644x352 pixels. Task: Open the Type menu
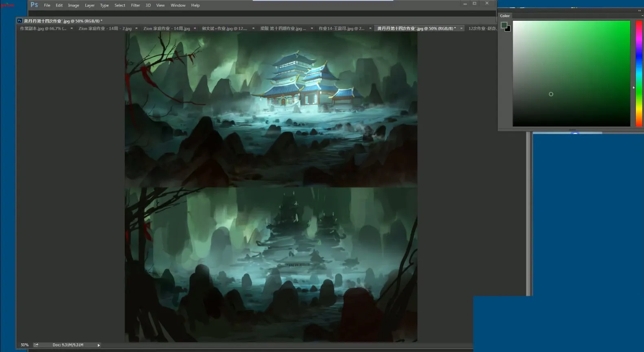(x=104, y=5)
